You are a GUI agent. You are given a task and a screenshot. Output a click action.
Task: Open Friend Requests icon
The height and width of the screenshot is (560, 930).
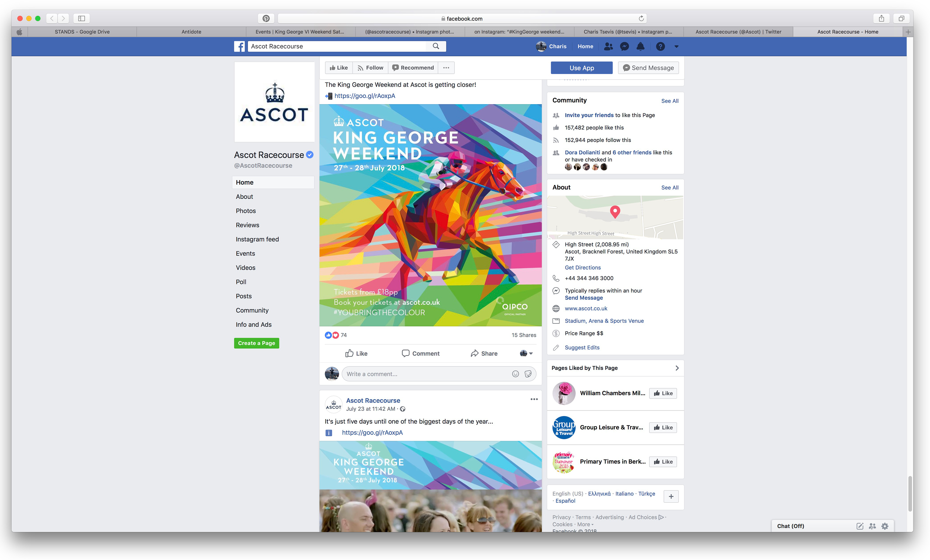(608, 46)
